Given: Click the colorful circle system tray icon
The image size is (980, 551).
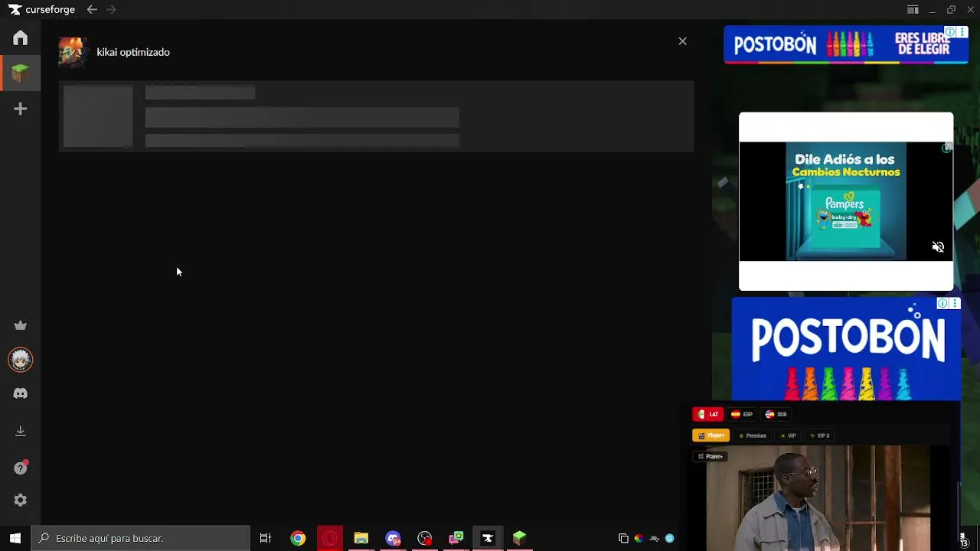Looking at the screenshot, I should pyautogui.click(x=639, y=539).
